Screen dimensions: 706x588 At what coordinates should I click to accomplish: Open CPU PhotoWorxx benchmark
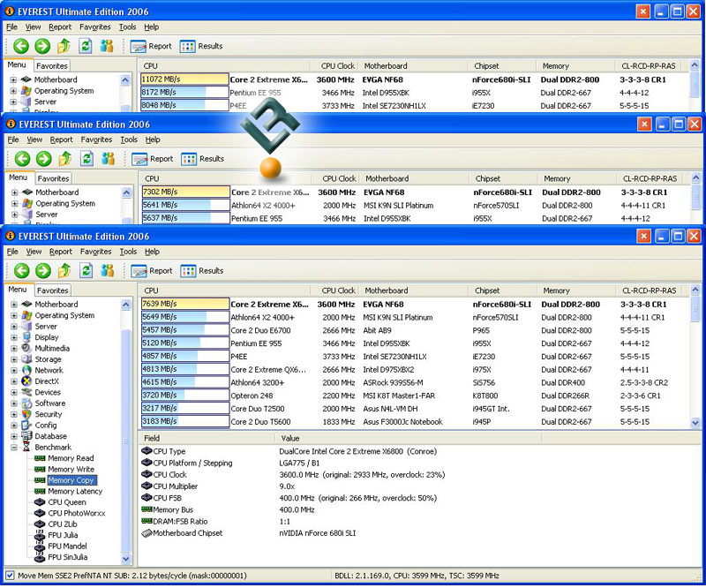pyautogui.click(x=77, y=513)
